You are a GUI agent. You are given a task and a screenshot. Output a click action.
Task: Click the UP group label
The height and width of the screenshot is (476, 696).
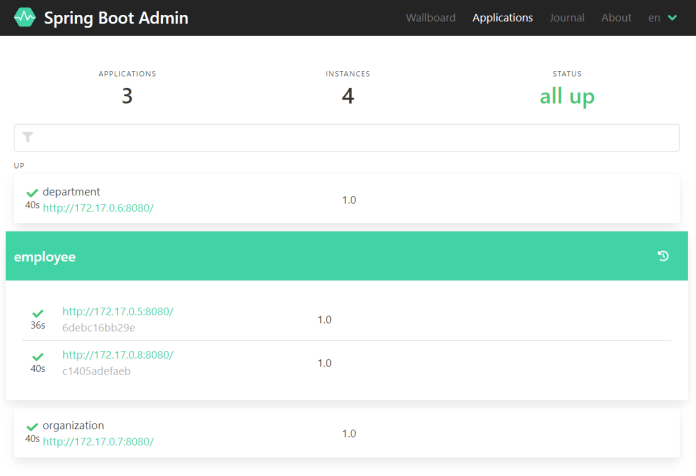19,166
